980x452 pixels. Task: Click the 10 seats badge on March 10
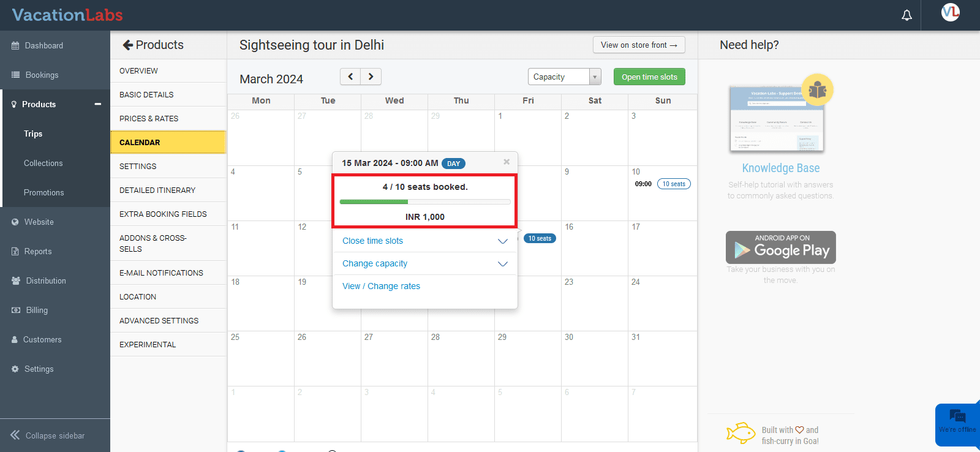[674, 184]
